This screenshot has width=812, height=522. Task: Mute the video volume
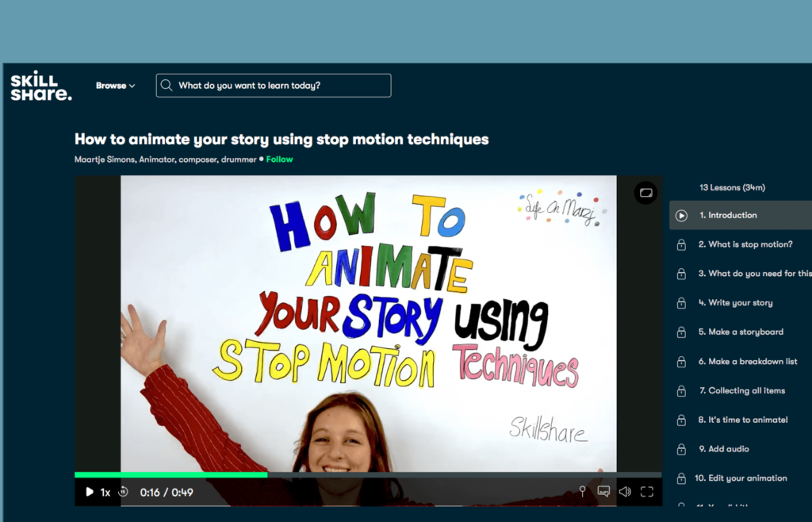pos(625,491)
